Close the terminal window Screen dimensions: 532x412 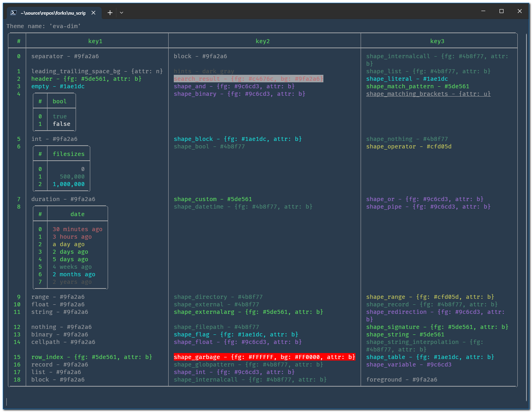click(520, 11)
